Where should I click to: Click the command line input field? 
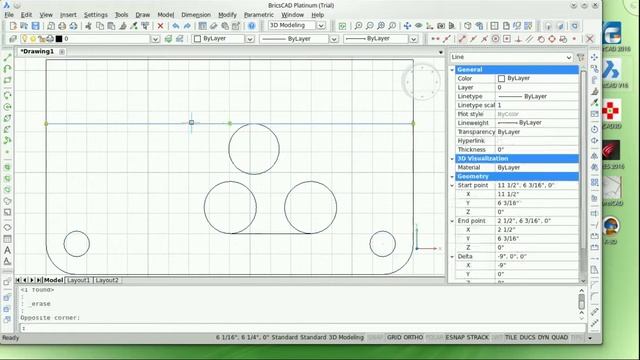(x=302, y=328)
